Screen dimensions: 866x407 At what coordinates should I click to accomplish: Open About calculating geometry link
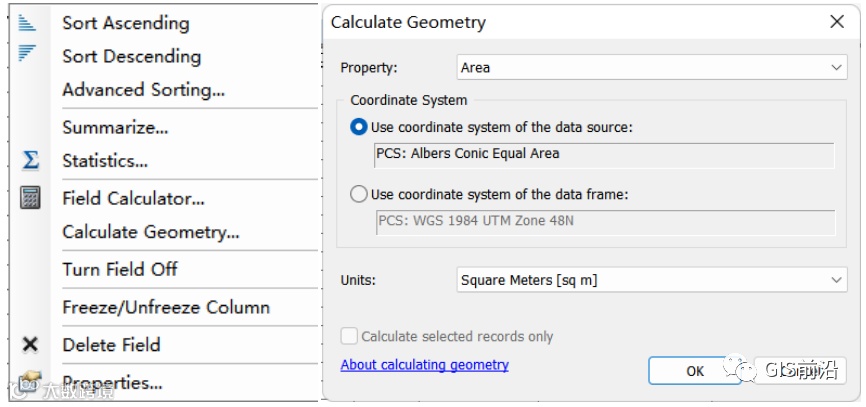[424, 365]
